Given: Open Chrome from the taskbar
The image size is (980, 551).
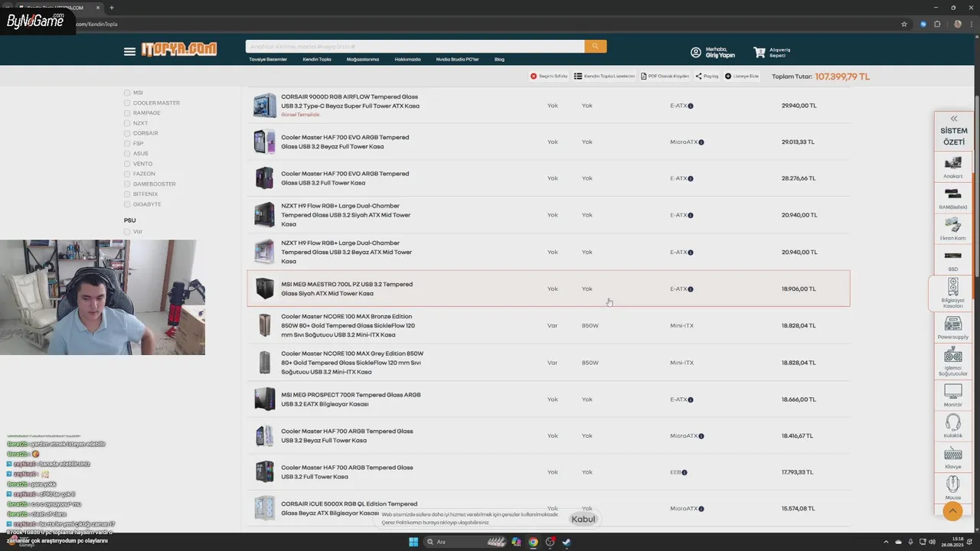Looking at the screenshot, I should pos(534,542).
